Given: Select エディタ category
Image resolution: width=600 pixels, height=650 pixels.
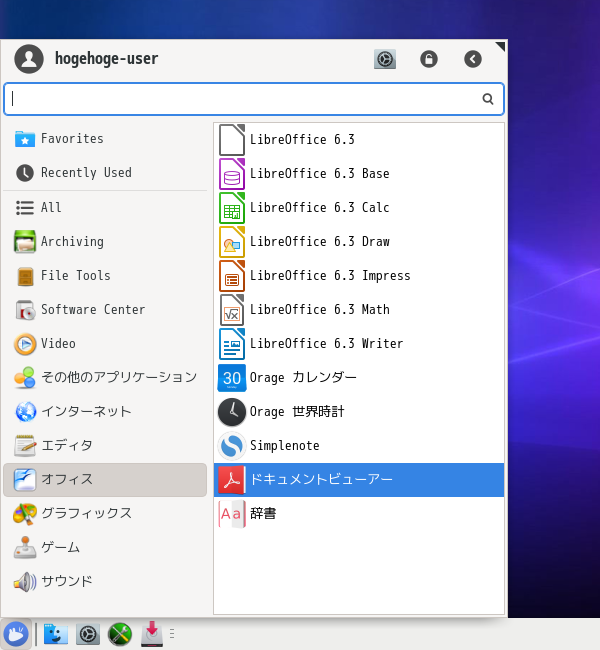Looking at the screenshot, I should [105, 446].
